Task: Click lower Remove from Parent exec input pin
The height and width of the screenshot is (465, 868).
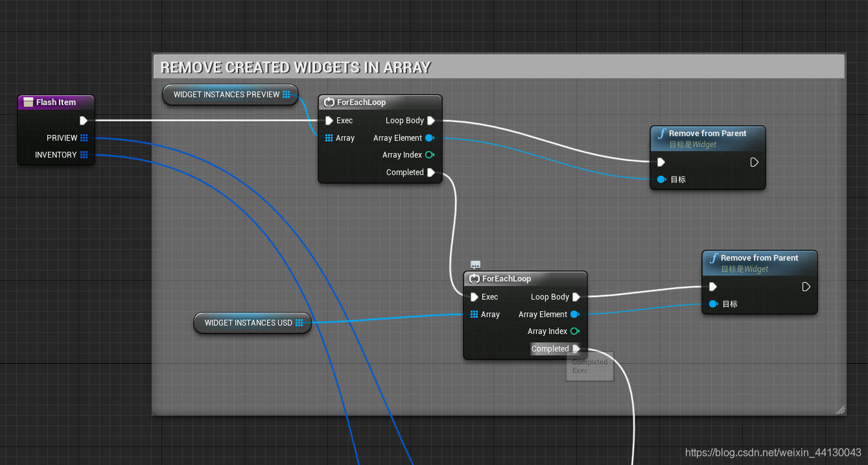Action: point(713,287)
